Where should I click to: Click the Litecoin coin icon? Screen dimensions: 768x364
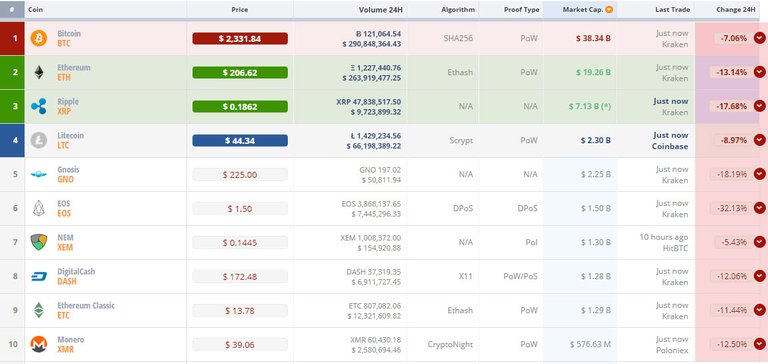click(39, 141)
